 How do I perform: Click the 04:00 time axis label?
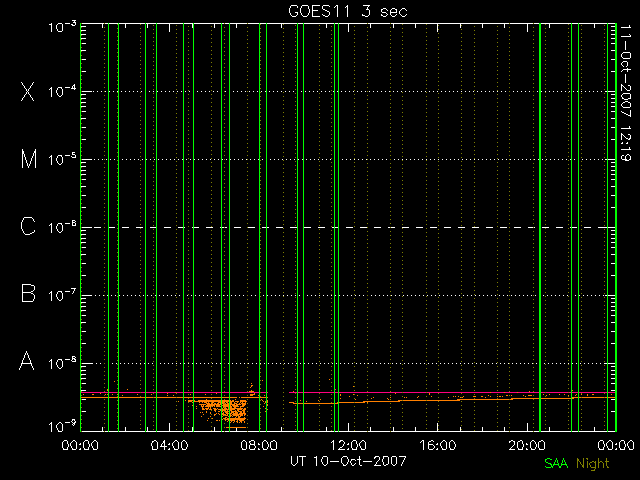click(169, 444)
